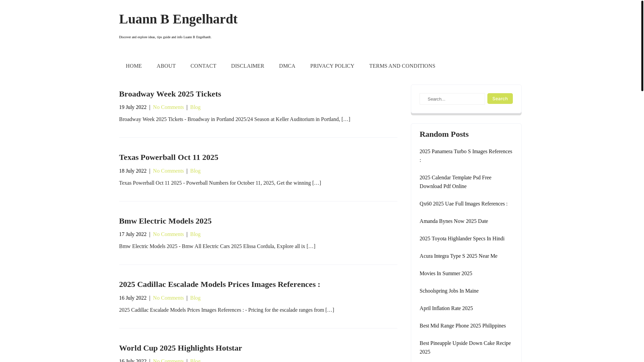The image size is (644, 362).
Task: Open Qx60 2025 Uae random post
Action: point(464,204)
